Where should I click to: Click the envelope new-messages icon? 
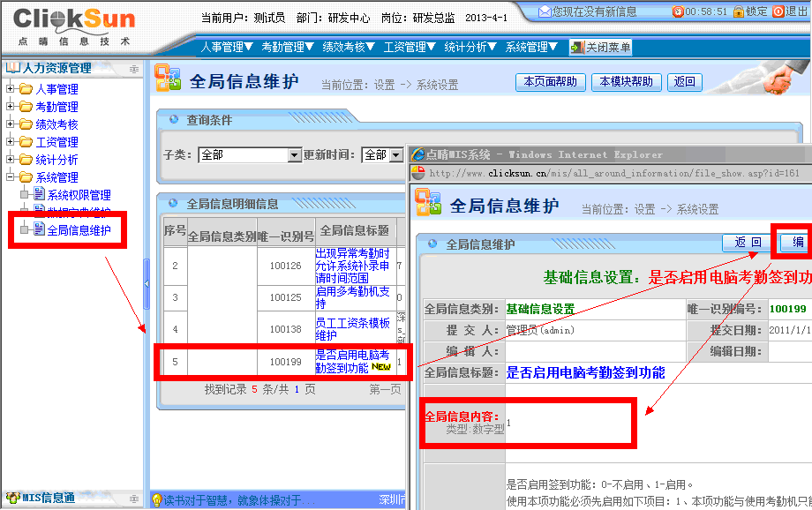tap(545, 11)
